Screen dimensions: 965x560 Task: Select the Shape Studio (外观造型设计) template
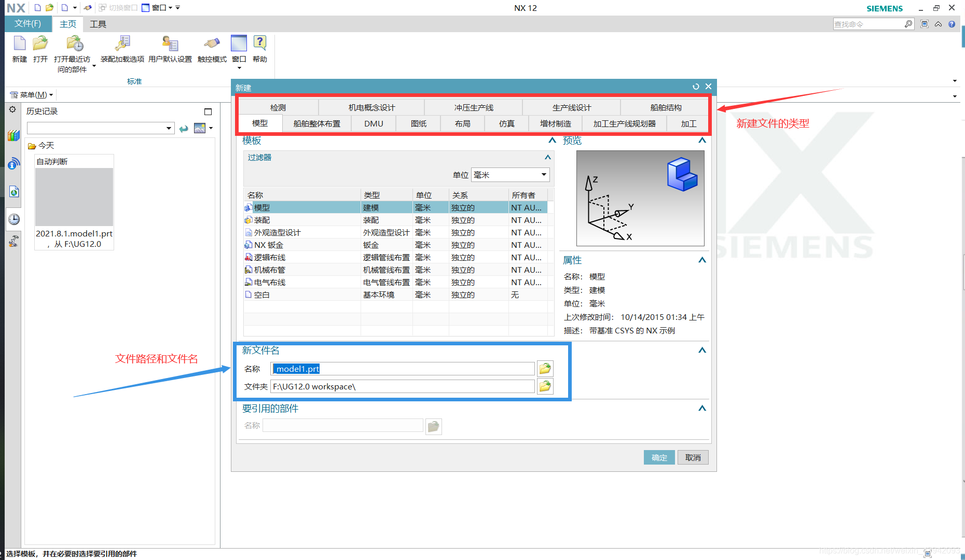point(395,232)
